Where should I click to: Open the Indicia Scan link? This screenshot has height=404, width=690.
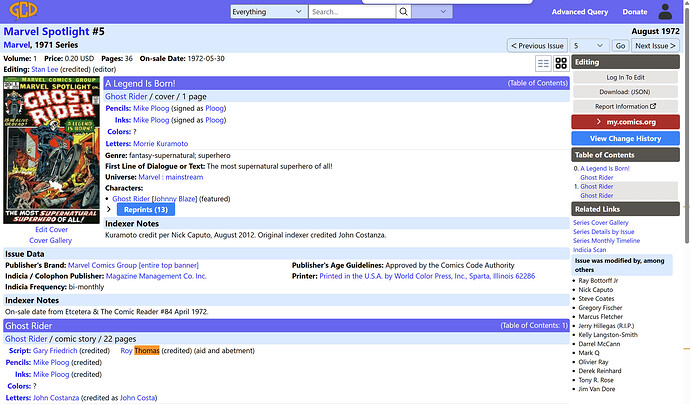(589, 250)
